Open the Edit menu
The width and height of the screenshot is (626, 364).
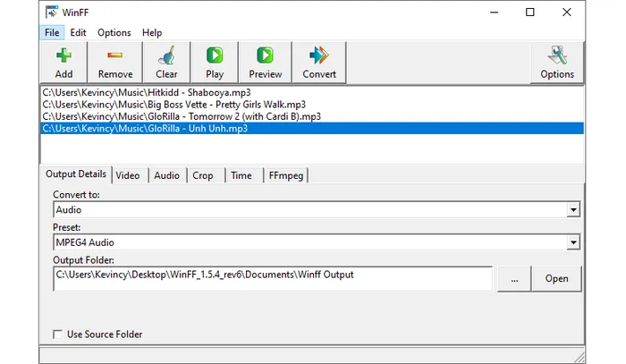(78, 33)
